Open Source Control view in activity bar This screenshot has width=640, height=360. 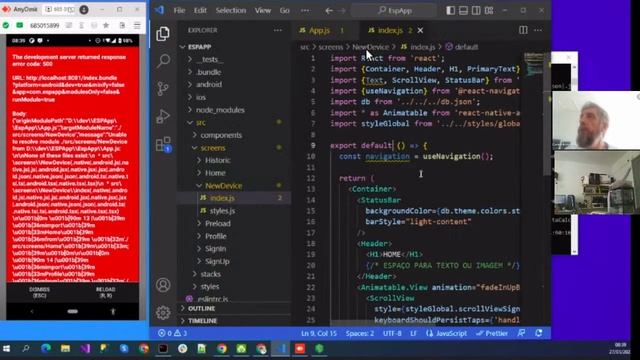pos(163,89)
